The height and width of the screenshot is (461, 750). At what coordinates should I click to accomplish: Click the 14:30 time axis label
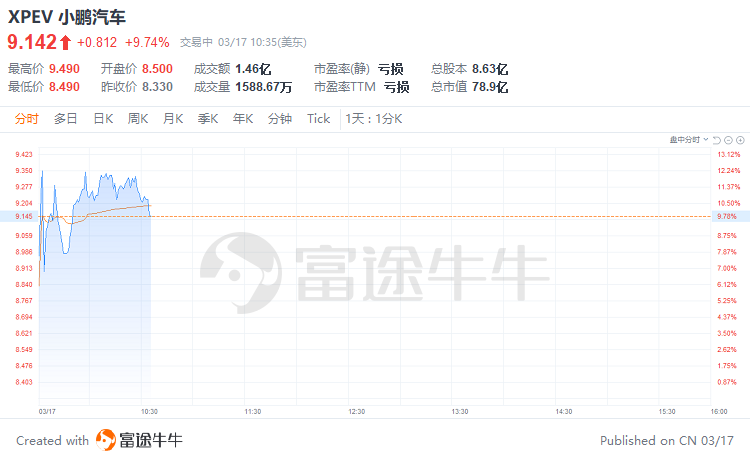pyautogui.click(x=564, y=412)
